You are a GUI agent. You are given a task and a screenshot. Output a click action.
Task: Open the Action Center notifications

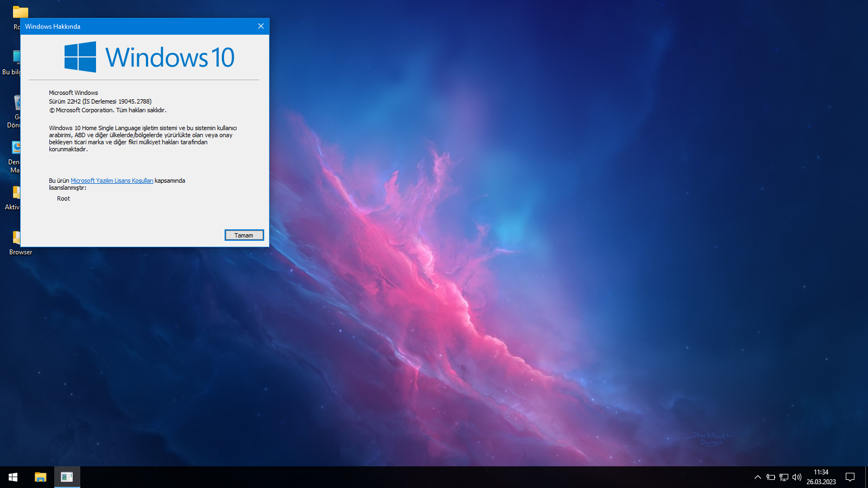coord(850,477)
